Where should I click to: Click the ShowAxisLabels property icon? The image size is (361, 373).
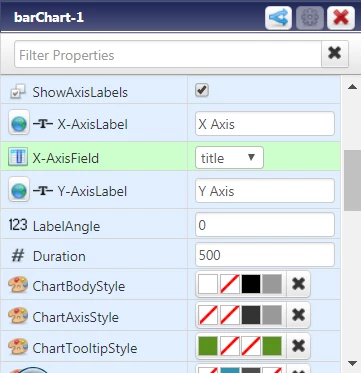(17, 92)
